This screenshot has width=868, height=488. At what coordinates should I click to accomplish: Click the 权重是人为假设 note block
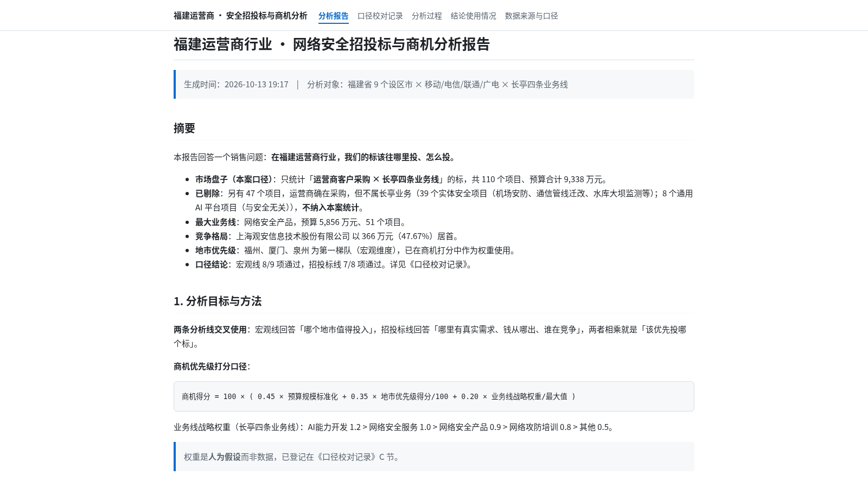(x=434, y=457)
